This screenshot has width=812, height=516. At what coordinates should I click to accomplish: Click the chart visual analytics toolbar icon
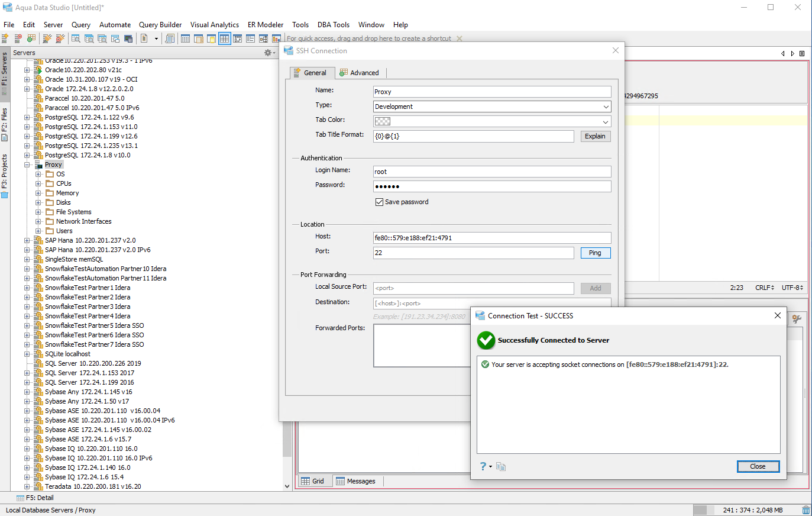[x=276, y=38]
